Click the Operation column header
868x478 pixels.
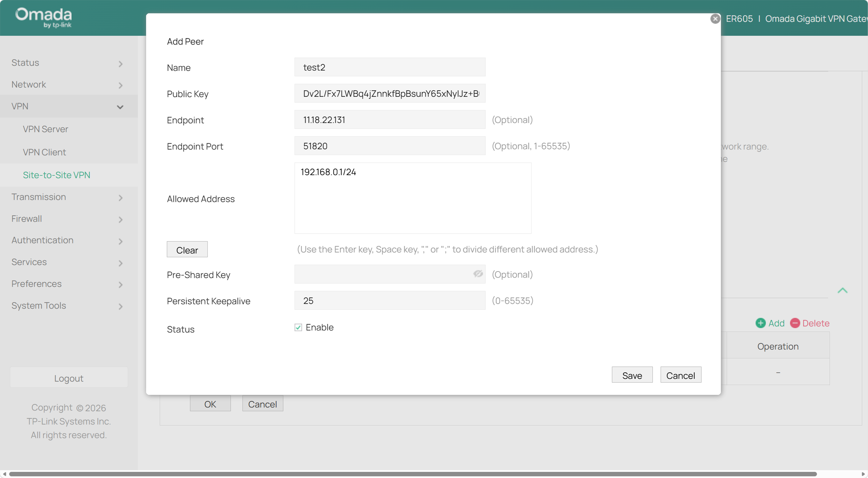point(778,346)
